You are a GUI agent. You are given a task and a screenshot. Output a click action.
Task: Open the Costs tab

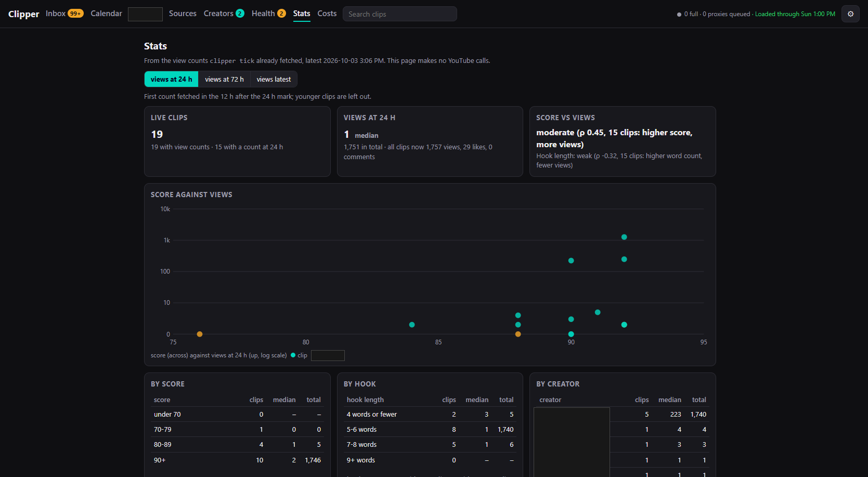[327, 14]
